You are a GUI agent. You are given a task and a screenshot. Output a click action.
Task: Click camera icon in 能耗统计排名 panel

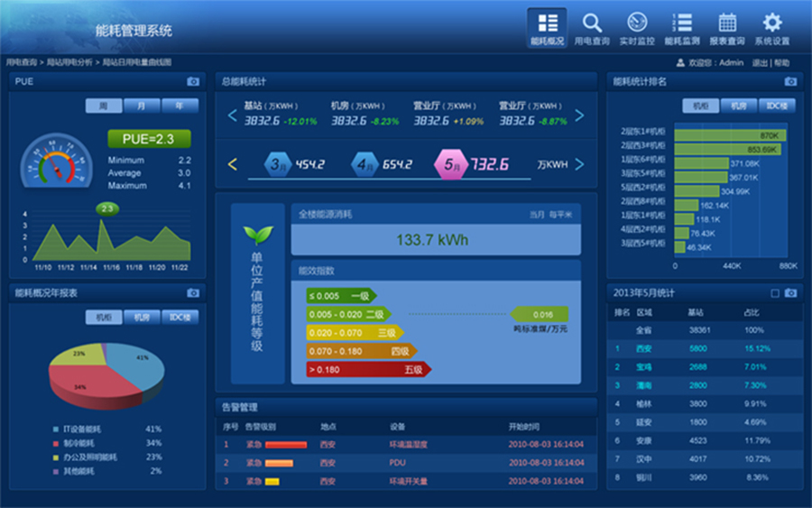pyautogui.click(x=790, y=81)
